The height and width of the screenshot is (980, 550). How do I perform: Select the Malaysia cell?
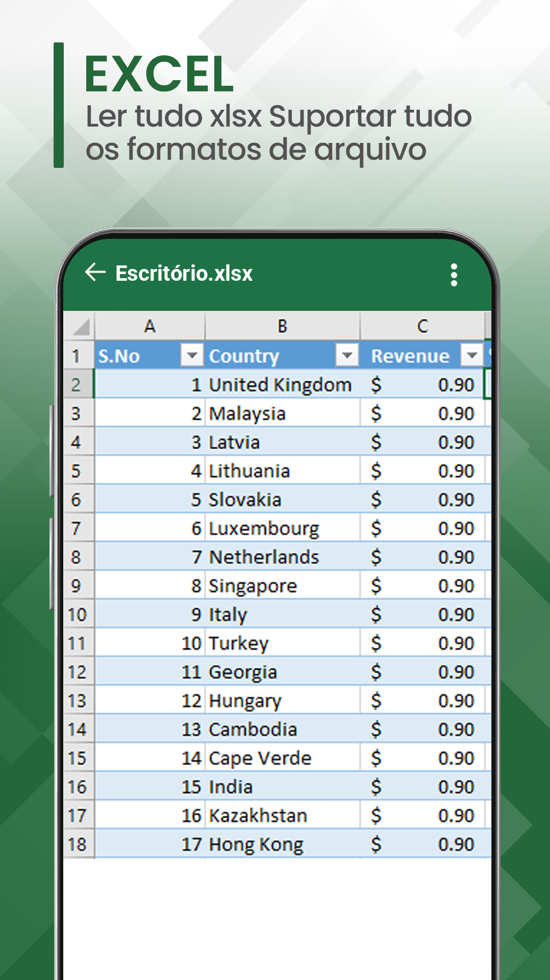[283, 413]
